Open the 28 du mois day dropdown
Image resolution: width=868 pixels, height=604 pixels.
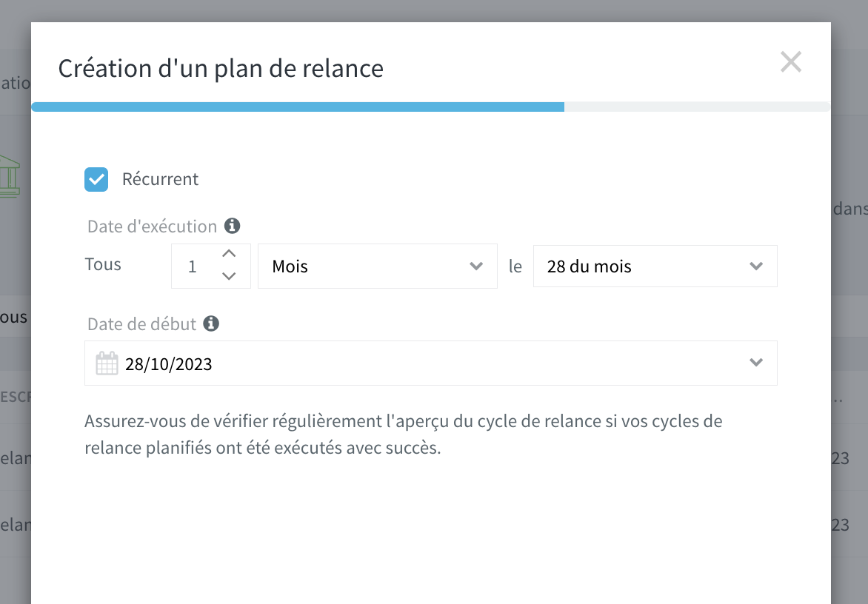[x=655, y=266]
